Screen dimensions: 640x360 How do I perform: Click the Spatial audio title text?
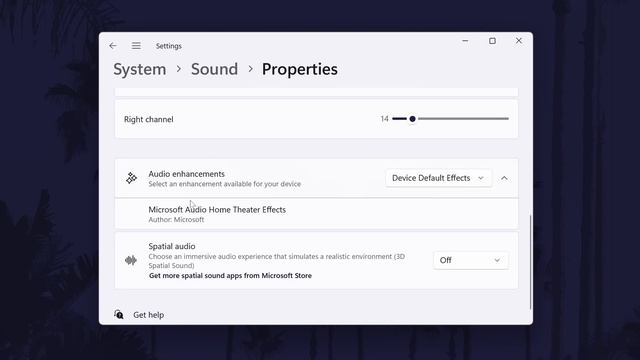pos(172,246)
